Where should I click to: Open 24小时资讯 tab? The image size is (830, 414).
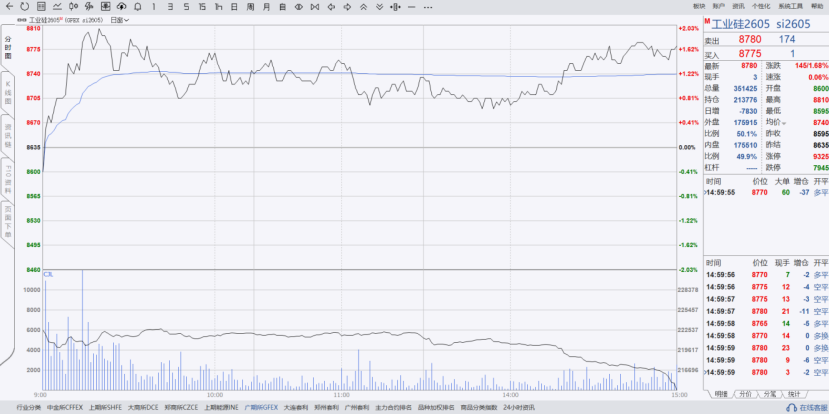click(x=519, y=408)
